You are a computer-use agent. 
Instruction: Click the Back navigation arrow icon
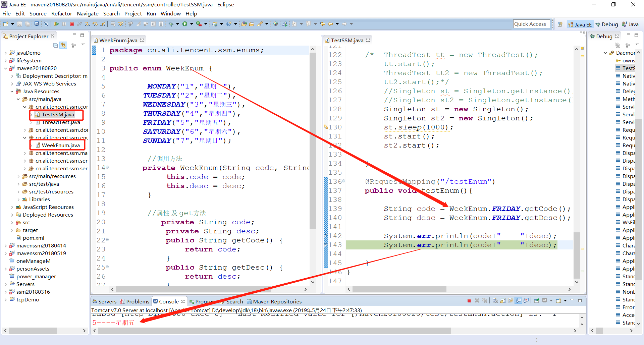tap(330, 24)
